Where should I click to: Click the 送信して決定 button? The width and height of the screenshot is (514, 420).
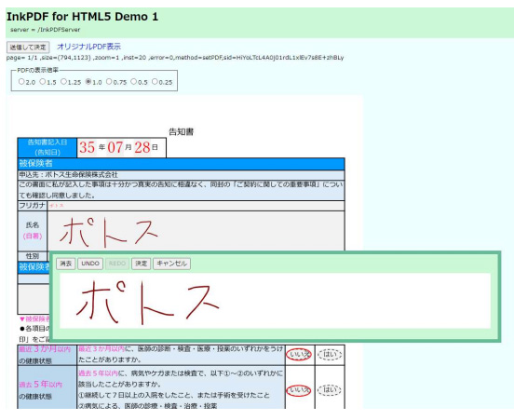(x=28, y=47)
